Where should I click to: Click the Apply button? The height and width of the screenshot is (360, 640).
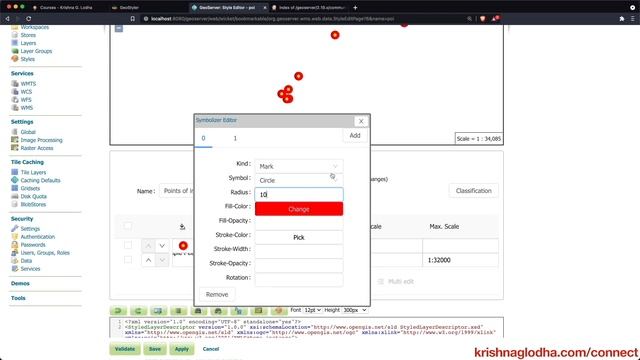(182, 349)
